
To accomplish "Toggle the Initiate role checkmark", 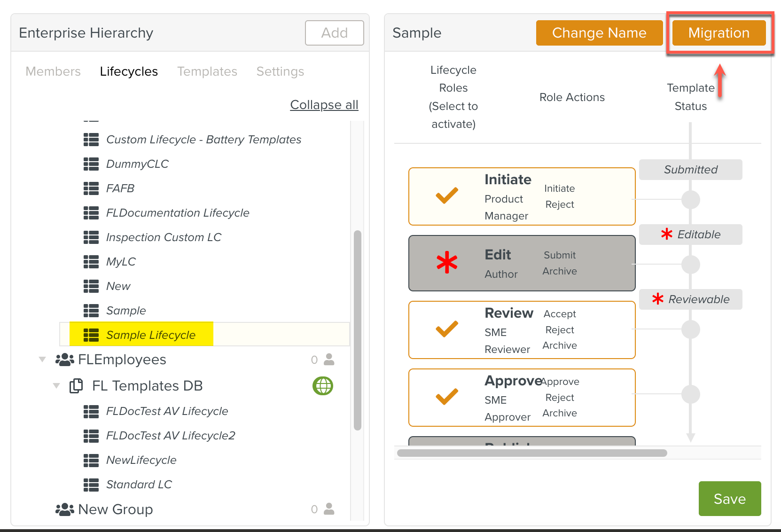I will 446,196.
